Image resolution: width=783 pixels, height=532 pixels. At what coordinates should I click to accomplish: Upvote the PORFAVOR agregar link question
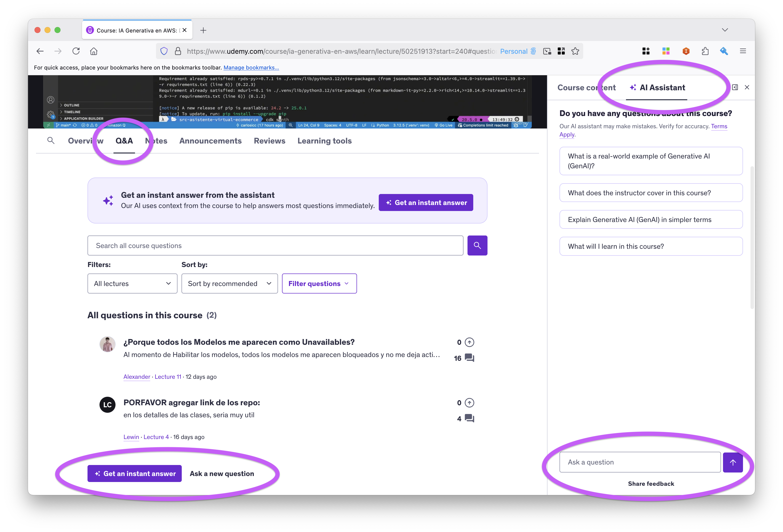(x=469, y=402)
